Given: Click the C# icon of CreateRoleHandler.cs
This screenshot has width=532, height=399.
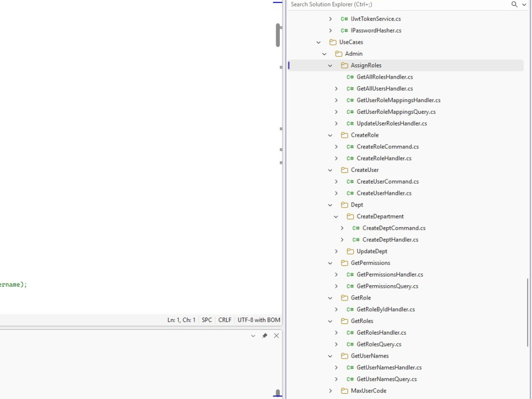Looking at the screenshot, I should click(x=350, y=158).
